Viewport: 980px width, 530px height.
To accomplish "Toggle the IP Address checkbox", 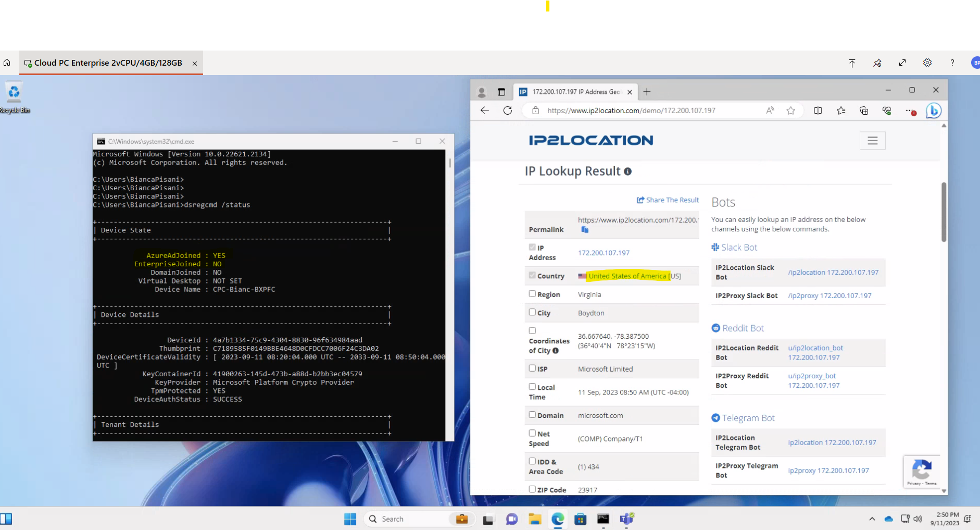I will [x=532, y=247].
